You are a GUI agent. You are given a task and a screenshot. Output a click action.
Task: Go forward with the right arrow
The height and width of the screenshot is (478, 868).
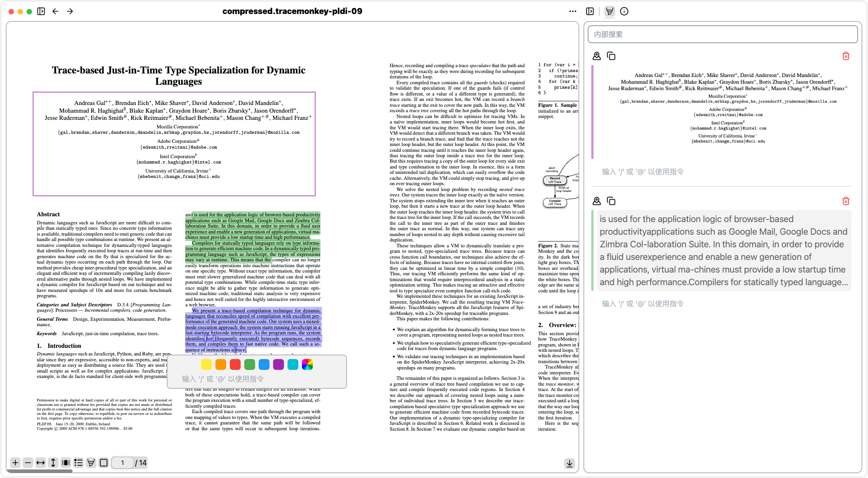pos(70,11)
